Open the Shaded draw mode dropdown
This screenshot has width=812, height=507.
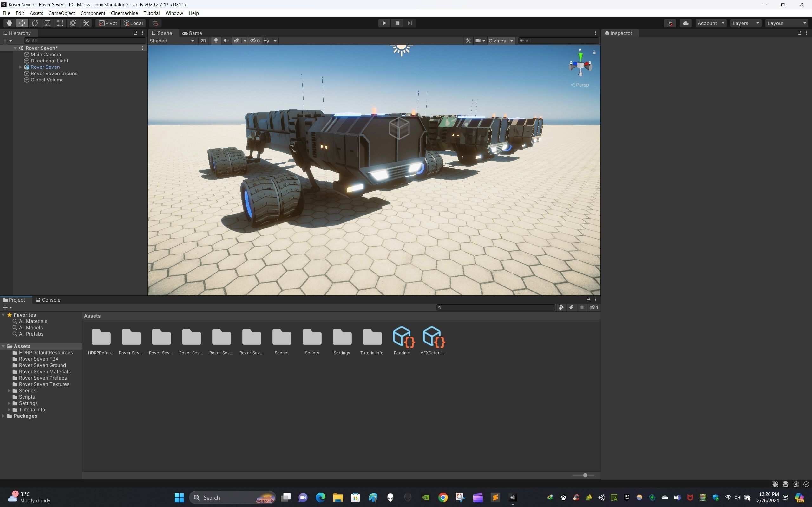point(172,41)
